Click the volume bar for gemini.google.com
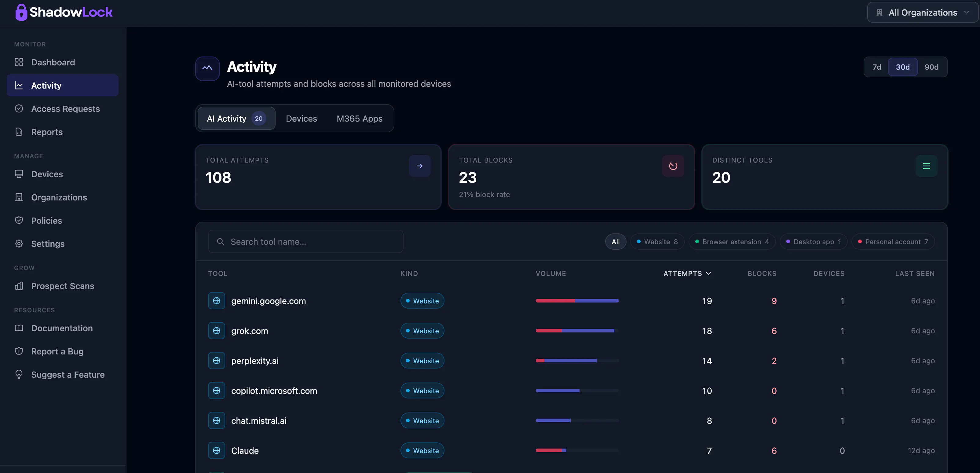Screen dimensions: 980x473 (577, 301)
